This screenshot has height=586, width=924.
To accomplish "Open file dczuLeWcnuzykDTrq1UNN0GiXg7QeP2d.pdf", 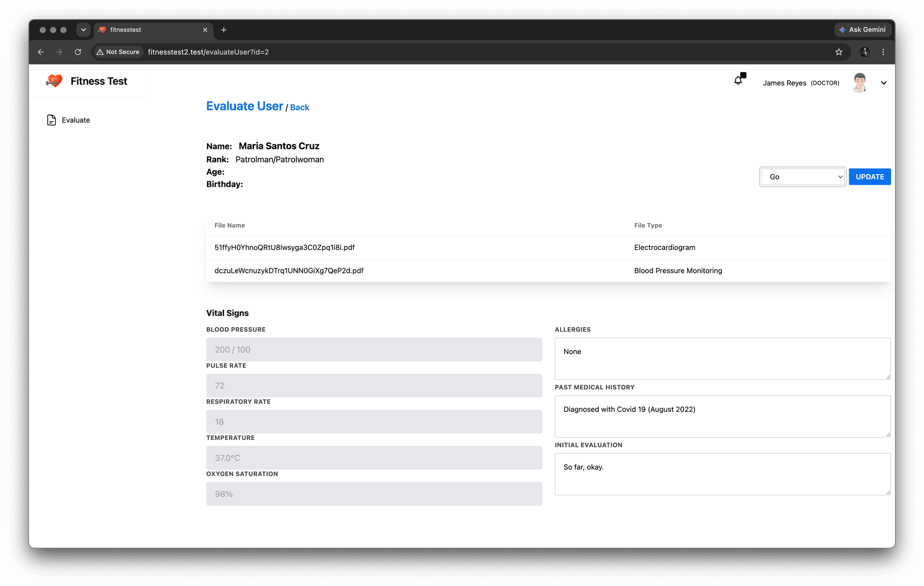I will [289, 271].
